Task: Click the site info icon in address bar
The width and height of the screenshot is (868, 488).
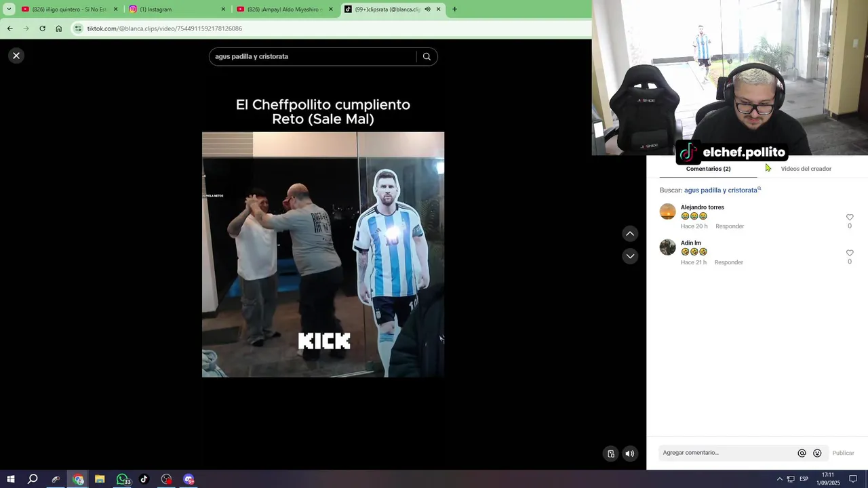Action: tap(78, 28)
